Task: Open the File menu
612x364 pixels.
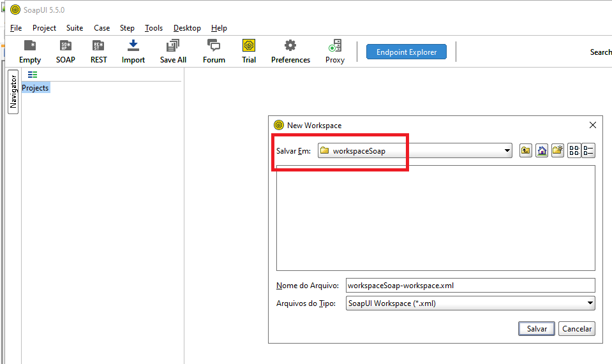Action: pos(16,28)
